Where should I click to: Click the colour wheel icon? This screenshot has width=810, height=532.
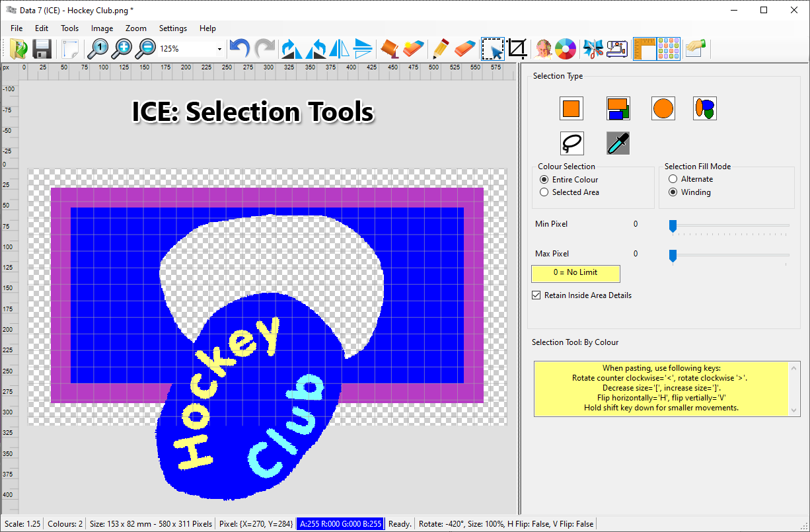tap(565, 49)
